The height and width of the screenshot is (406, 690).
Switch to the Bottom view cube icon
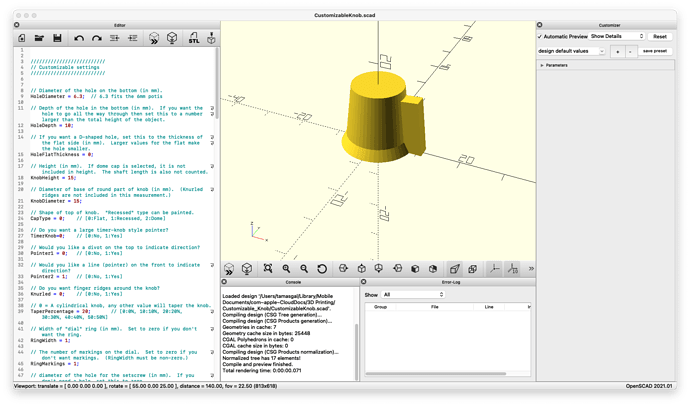(x=379, y=269)
